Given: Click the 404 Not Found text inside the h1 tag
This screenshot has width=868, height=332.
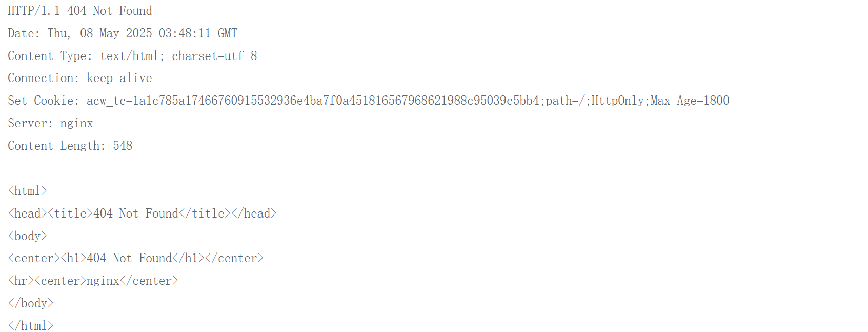Looking at the screenshot, I should [x=129, y=258].
